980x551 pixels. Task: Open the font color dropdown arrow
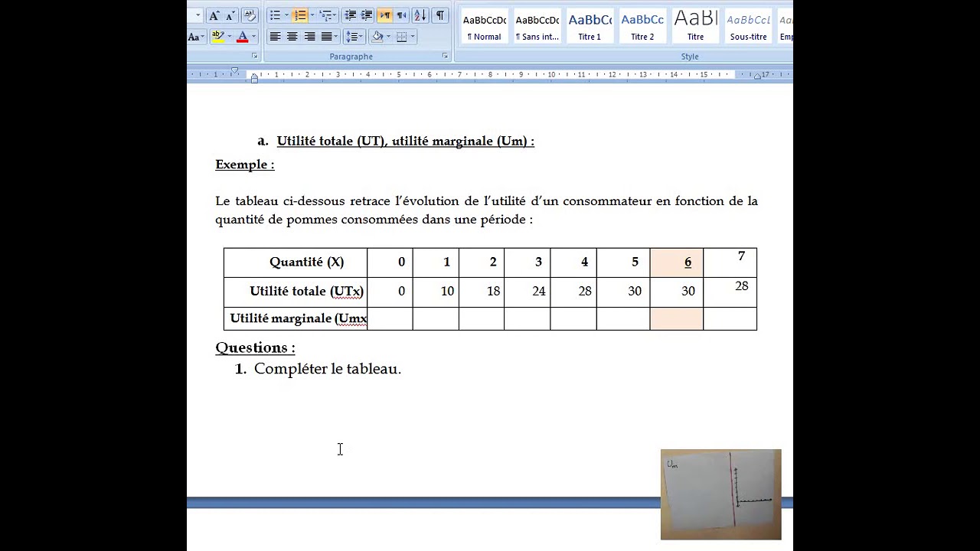pyautogui.click(x=254, y=36)
